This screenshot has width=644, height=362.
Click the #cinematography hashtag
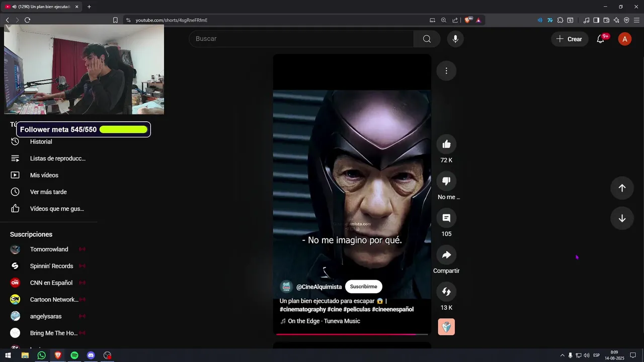click(303, 309)
